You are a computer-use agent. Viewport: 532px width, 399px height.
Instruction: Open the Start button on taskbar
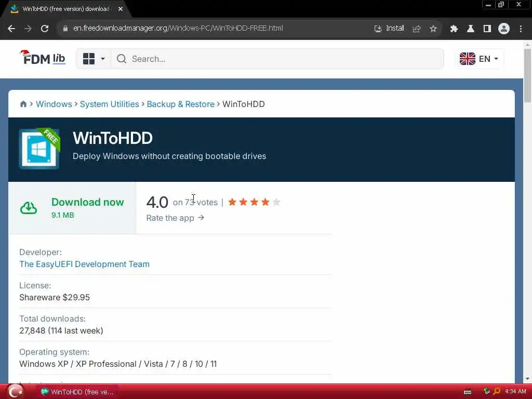(x=15, y=392)
